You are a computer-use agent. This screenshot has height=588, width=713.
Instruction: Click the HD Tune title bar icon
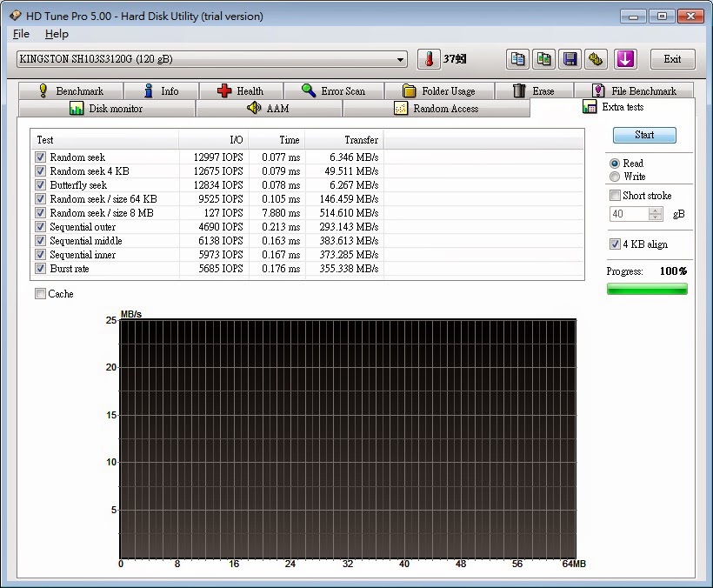pyautogui.click(x=16, y=16)
